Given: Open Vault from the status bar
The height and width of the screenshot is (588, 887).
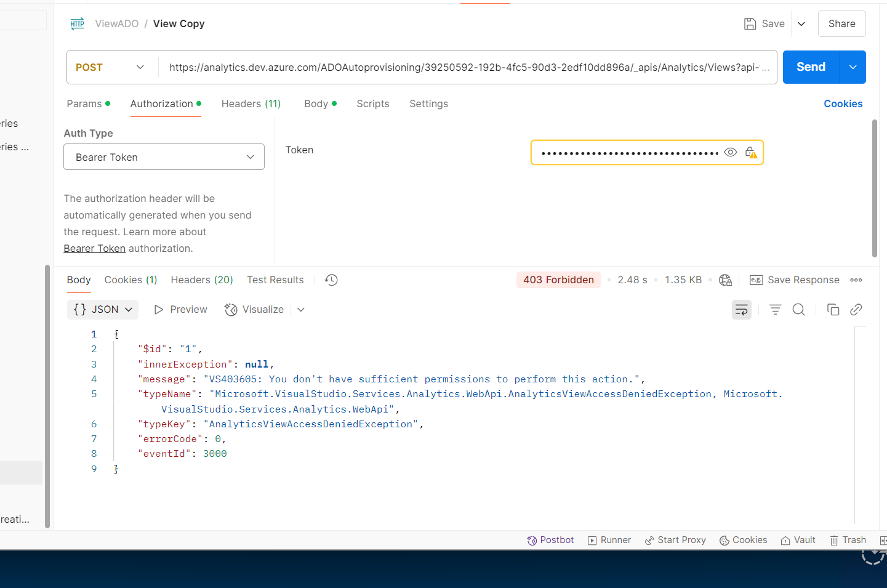Looking at the screenshot, I should 798,540.
